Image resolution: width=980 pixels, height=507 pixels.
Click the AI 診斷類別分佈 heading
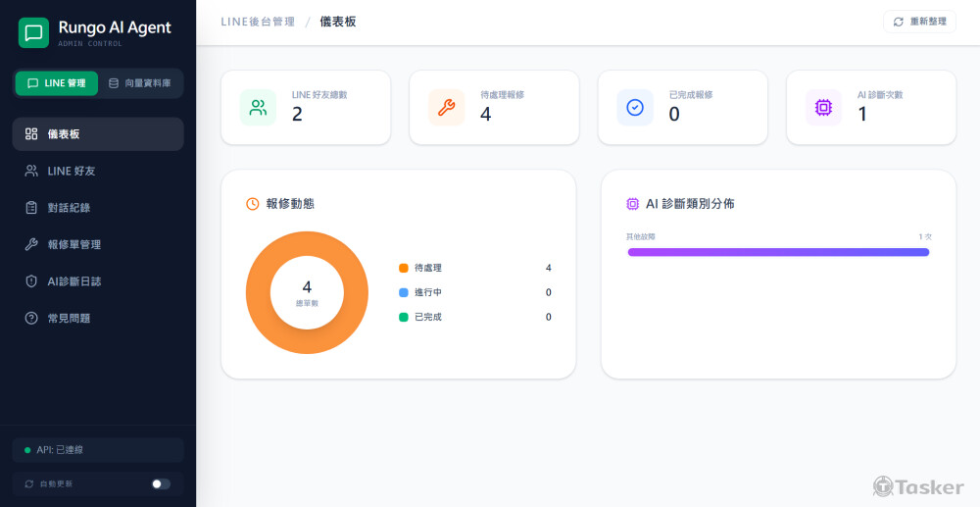point(690,204)
